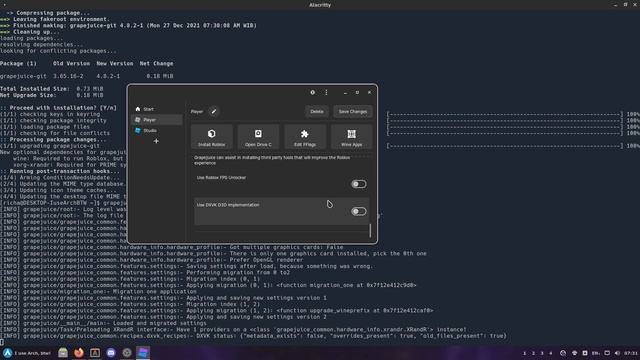Viewport: 640px width, 360px height.
Task: Open the En keyboard layout indicator
Action: click(x=596, y=353)
